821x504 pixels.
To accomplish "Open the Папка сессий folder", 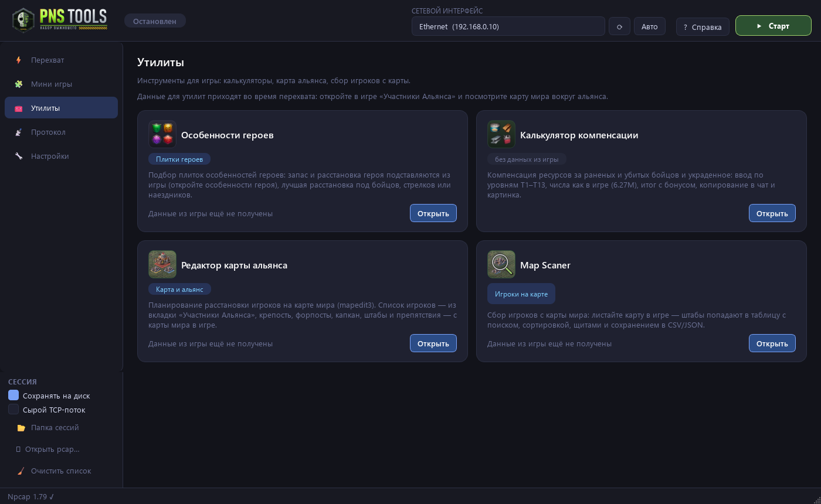I will click(x=61, y=428).
